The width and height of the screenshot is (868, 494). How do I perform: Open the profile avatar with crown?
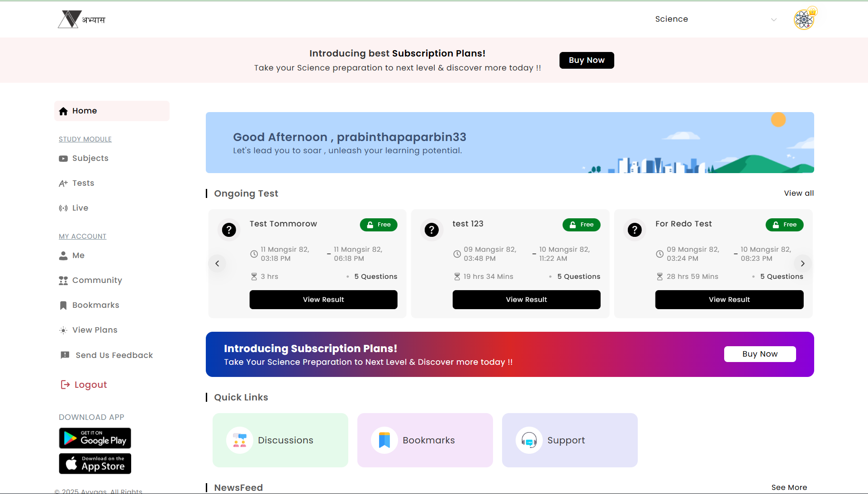point(804,19)
